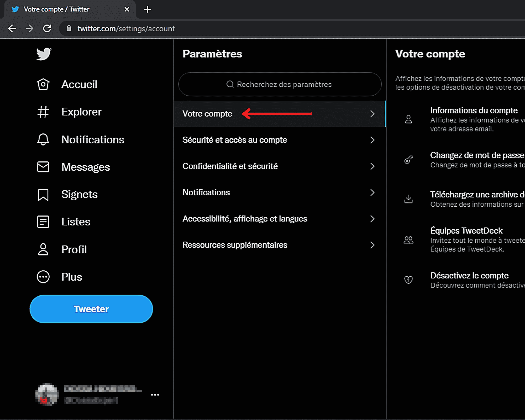Click the download icon beside Téléchargez une archive
Image resolution: width=525 pixels, height=420 pixels.
pyautogui.click(x=408, y=199)
